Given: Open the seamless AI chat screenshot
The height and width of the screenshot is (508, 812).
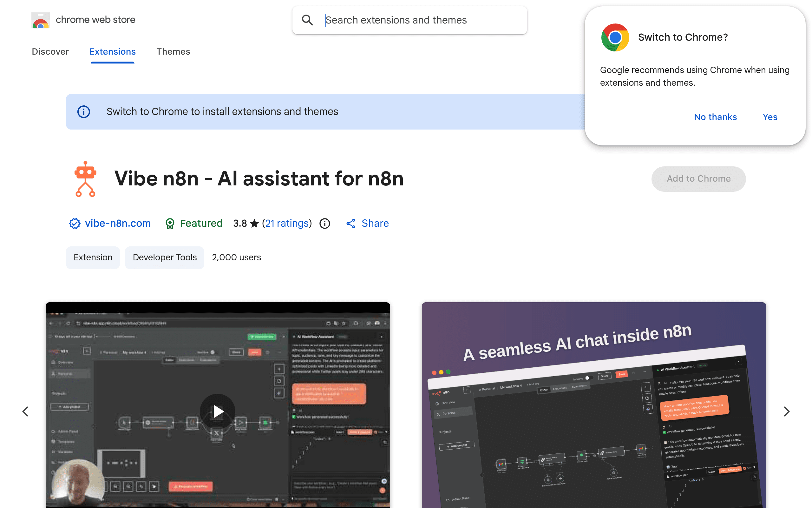Looking at the screenshot, I should click(x=594, y=405).
